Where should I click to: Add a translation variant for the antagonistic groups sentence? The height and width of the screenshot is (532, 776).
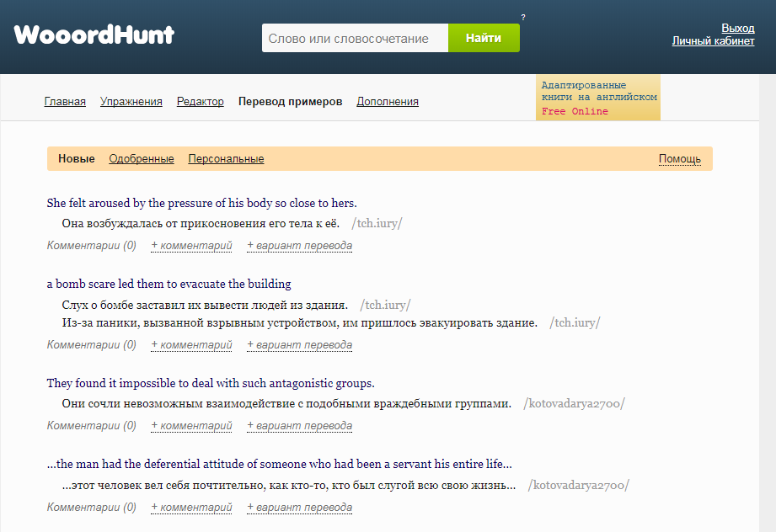(298, 425)
